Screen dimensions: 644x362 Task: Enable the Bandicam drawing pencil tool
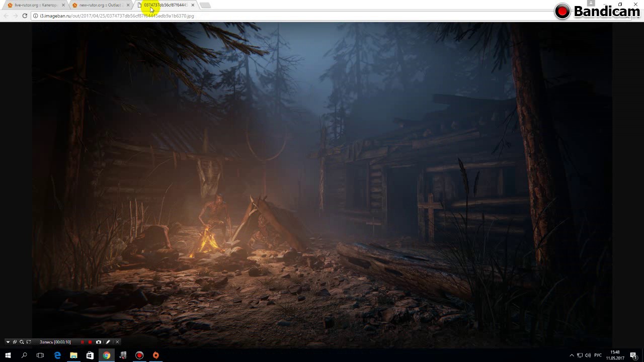tap(108, 342)
